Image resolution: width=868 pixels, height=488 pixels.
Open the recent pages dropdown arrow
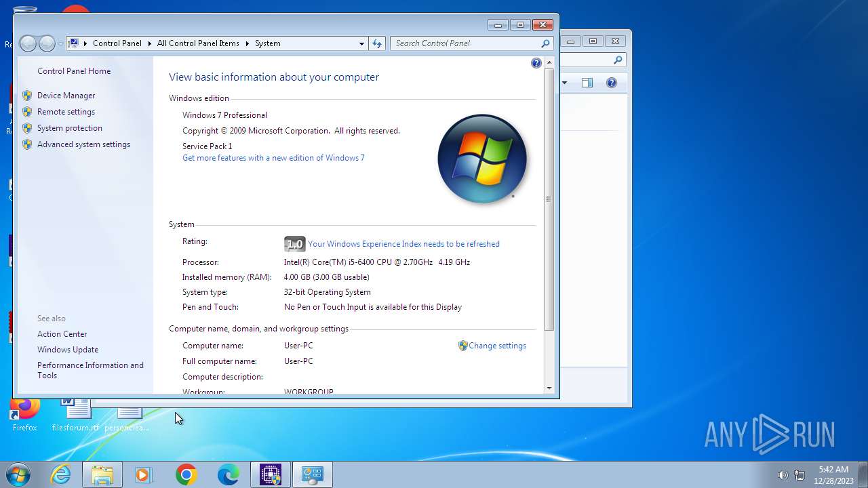tap(60, 43)
